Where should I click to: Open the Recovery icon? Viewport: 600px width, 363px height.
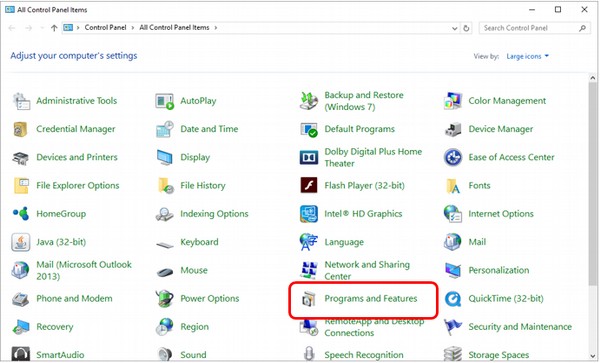(21, 327)
